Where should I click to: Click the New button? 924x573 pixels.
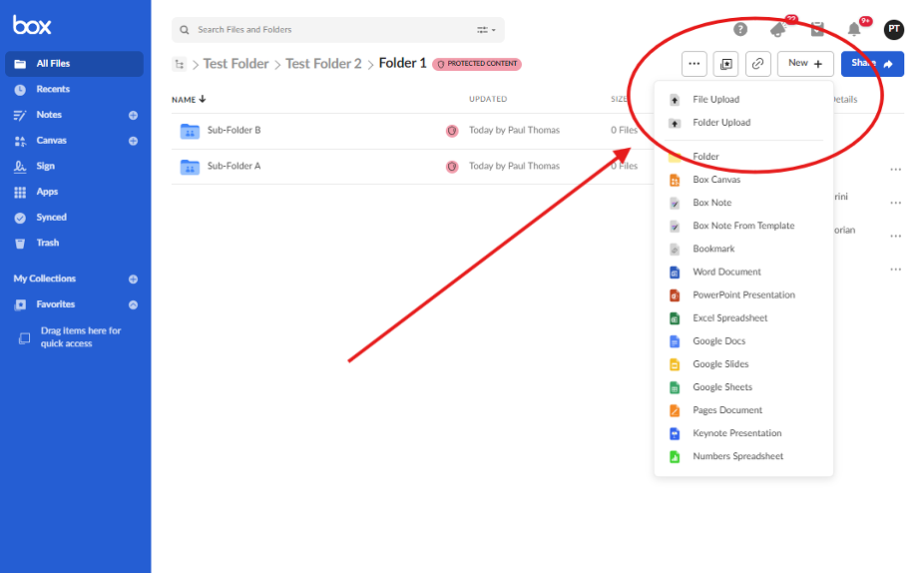pyautogui.click(x=805, y=64)
